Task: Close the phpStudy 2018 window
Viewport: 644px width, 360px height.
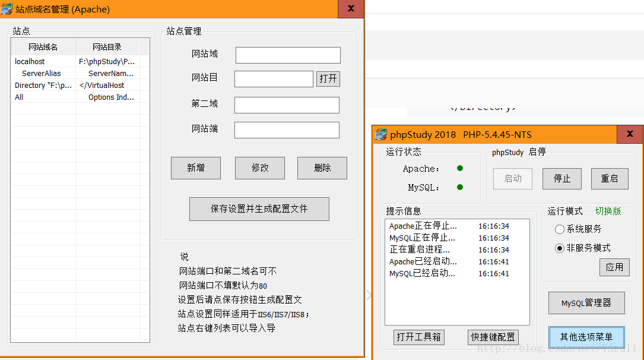Action: [x=630, y=134]
